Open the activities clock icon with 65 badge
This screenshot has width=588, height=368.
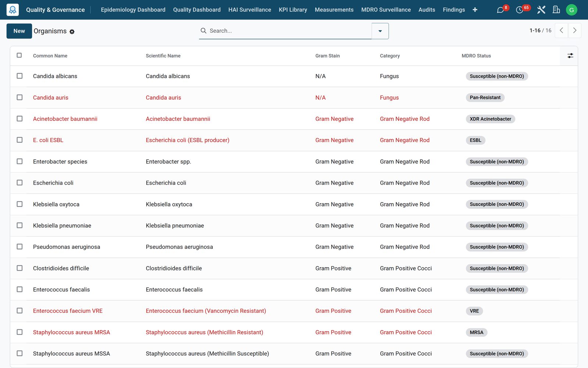[x=520, y=10]
